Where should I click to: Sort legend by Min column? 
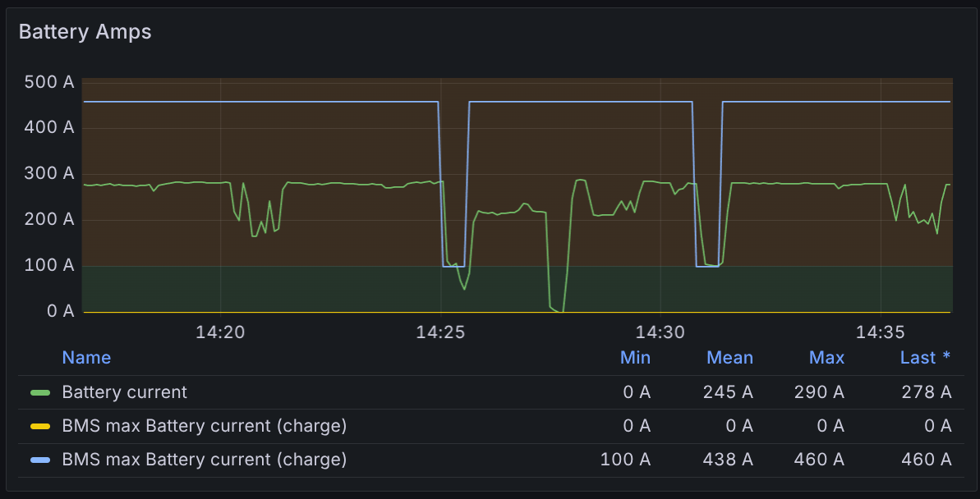coord(635,358)
